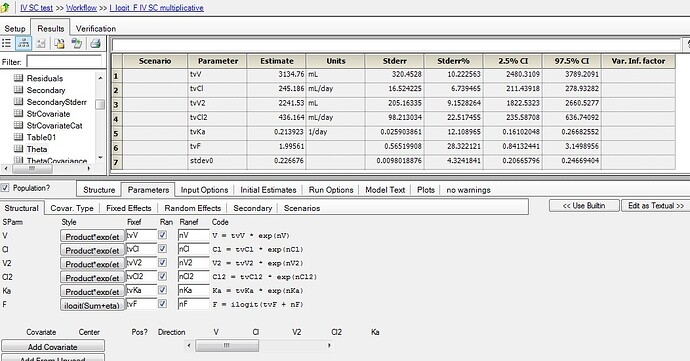Viewport: 690px width, 361px height.
Task: Open the Style dropdown for parameter Cl
Action: [x=92, y=250]
